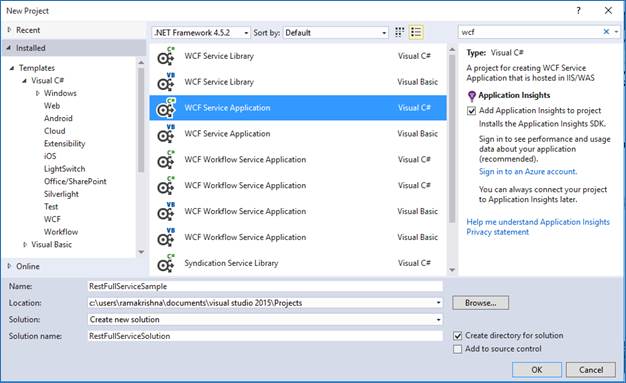The image size is (626, 383).
Task: Switch to small icons view
Action: click(399, 32)
